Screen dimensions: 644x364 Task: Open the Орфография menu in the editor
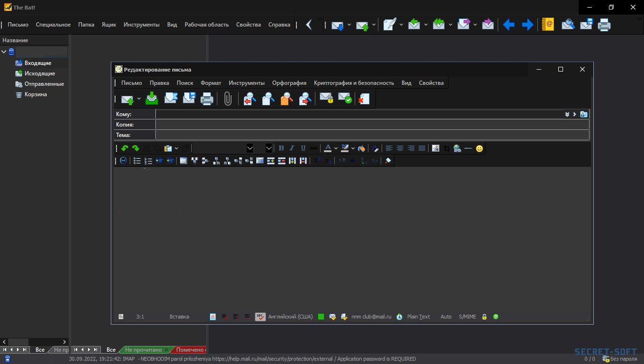point(289,83)
